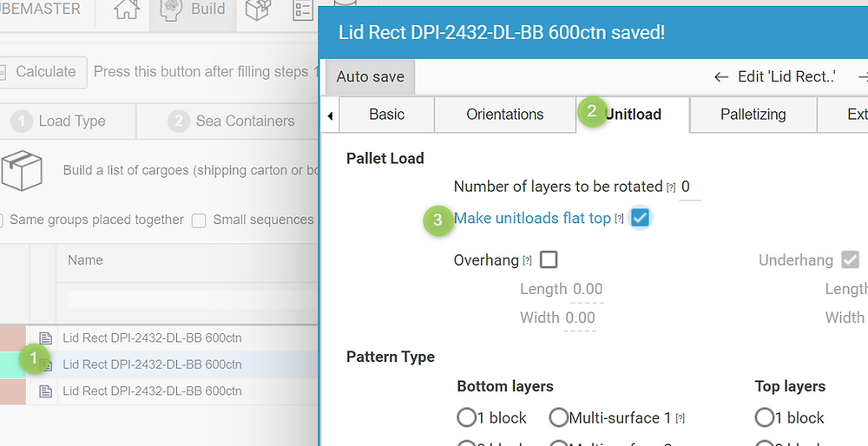Go to Sea Containers step
The height and width of the screenshot is (446, 868).
233,121
